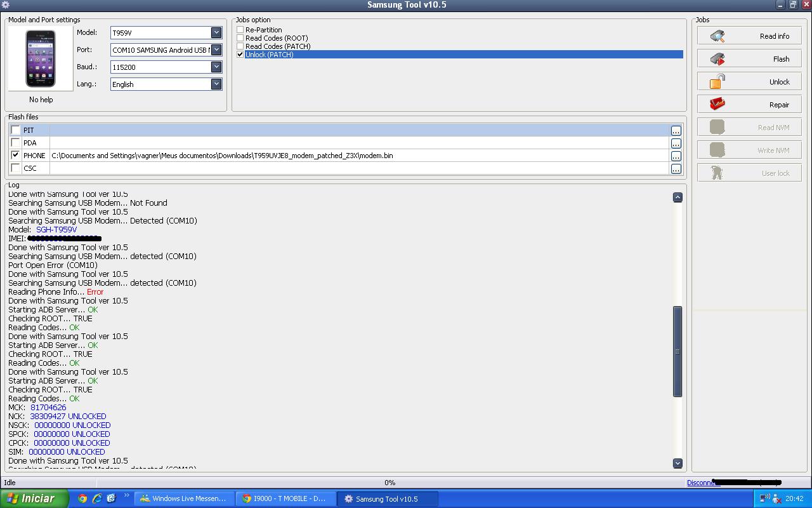Screen dimensions: 812x508
Task: Click the Samsung phone thumbnail image
Action: tap(41, 58)
